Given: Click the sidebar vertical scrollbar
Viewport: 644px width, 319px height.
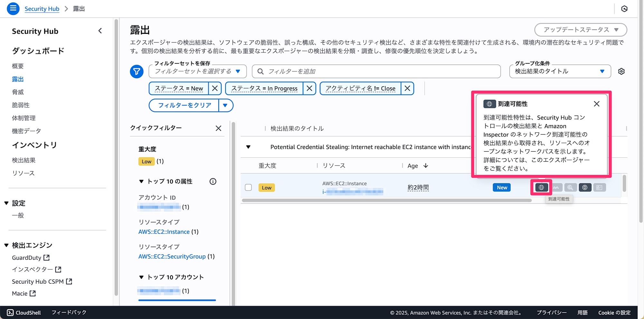Looking at the screenshot, I should [x=116, y=158].
